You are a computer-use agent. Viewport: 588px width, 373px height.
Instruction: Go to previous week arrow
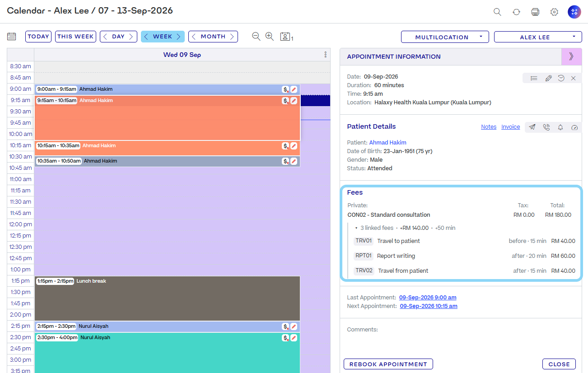146,37
